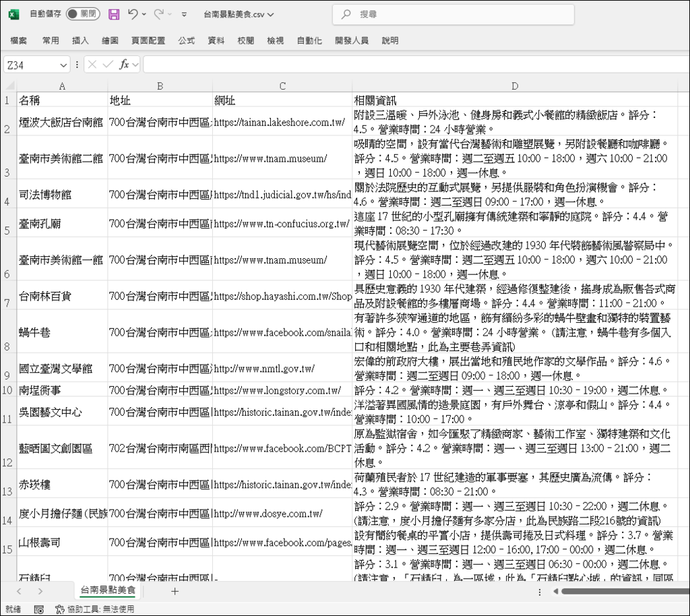Click the horizontal scrollbar track
This screenshot has height=616, width=690.
click(x=625, y=591)
